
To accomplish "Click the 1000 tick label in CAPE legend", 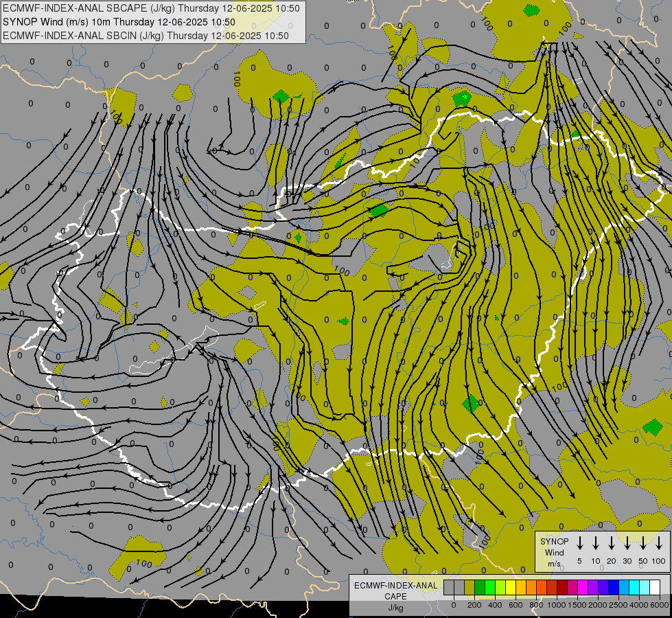I will tap(557, 605).
